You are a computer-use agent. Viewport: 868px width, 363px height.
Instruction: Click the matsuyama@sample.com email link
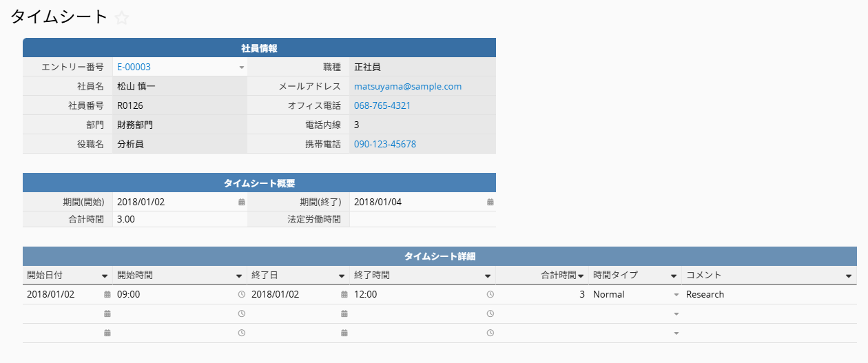coord(408,87)
